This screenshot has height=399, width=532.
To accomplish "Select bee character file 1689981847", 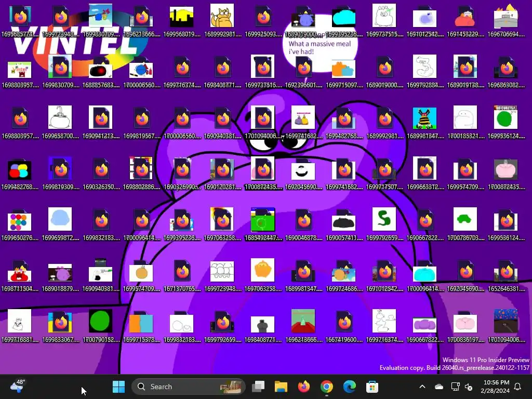I will [425, 122].
